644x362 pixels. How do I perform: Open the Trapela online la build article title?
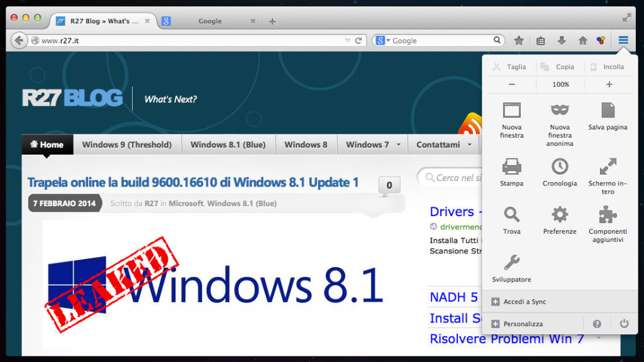(193, 182)
